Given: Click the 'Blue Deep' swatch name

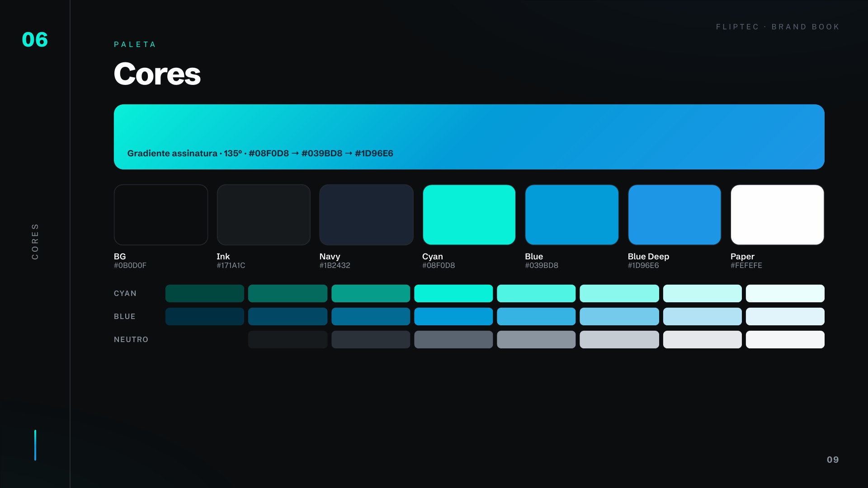Looking at the screenshot, I should pyautogui.click(x=648, y=256).
